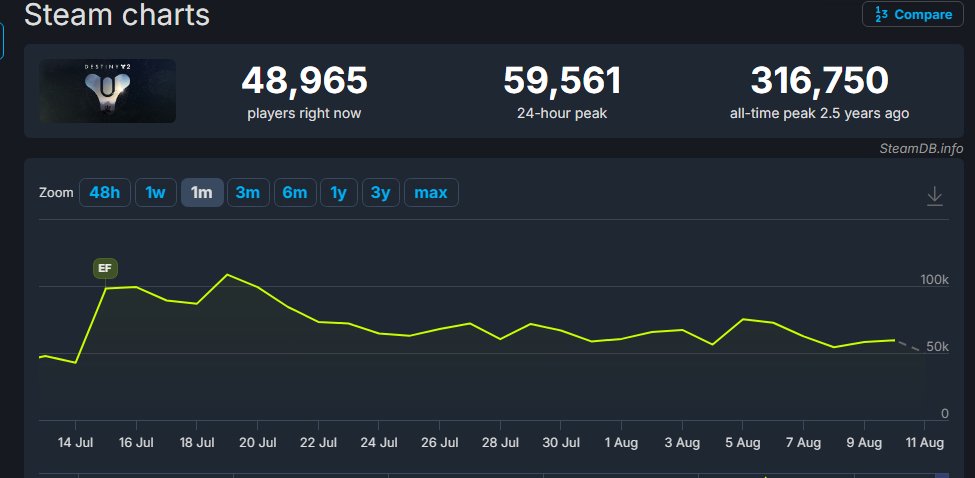The height and width of the screenshot is (478, 975).
Task: Click the 100k axis label
Action: tap(934, 280)
